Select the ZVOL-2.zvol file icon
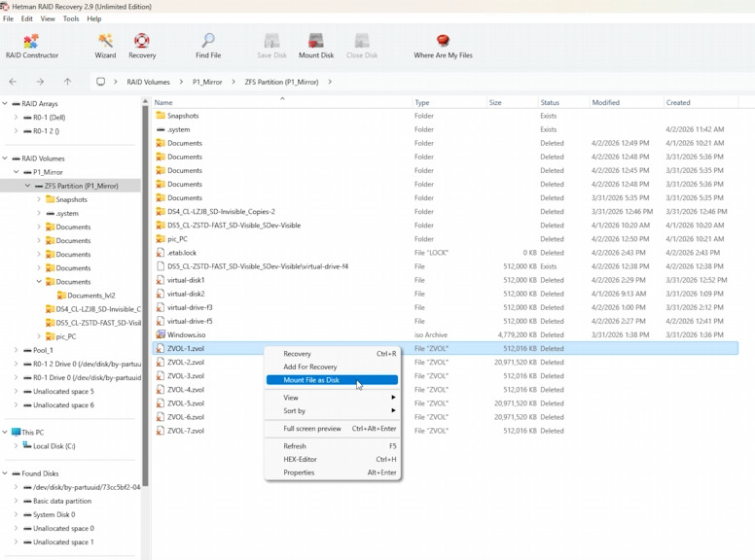This screenshot has width=755, height=560. [x=161, y=363]
